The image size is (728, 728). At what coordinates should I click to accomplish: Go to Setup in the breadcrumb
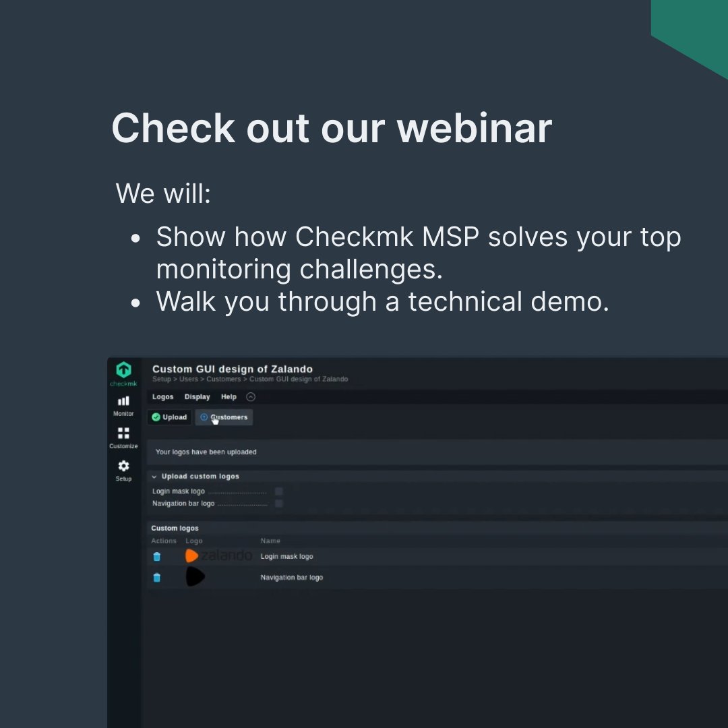point(162,379)
